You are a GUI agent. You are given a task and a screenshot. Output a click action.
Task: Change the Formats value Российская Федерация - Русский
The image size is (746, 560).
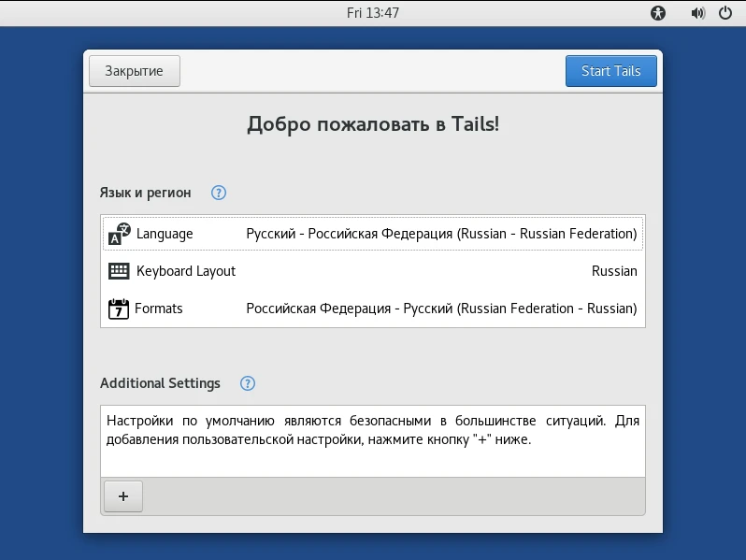coord(441,309)
